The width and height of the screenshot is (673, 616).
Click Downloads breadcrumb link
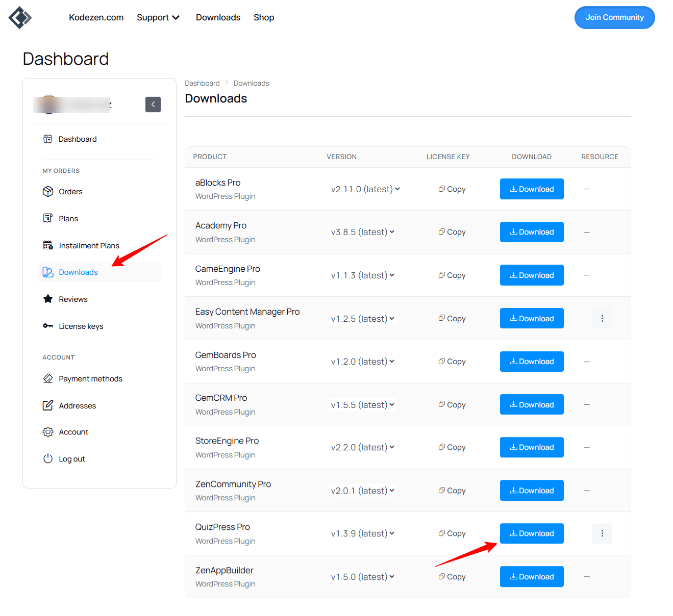(251, 83)
